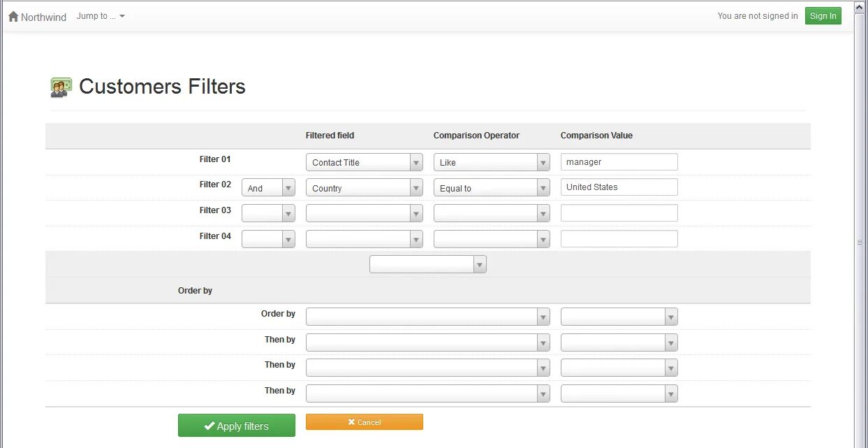
Task: Open the Jump to menu
Action: [101, 16]
